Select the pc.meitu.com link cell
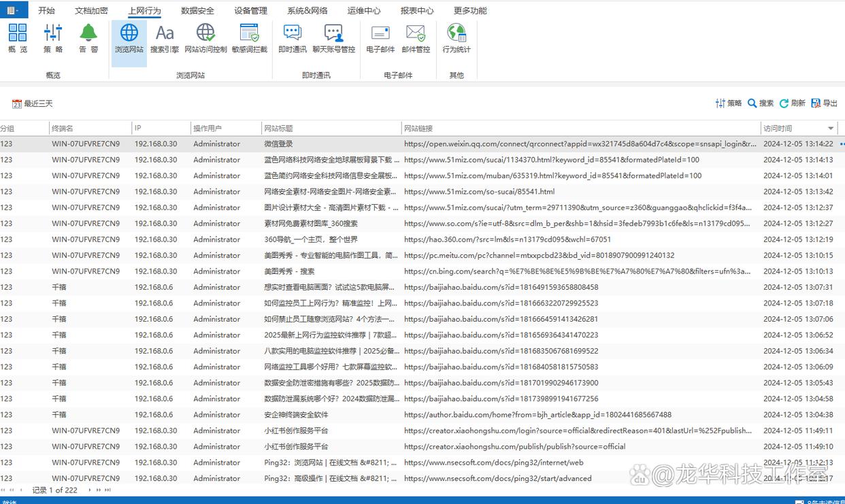This screenshot has height=504, width=845. tap(539, 255)
